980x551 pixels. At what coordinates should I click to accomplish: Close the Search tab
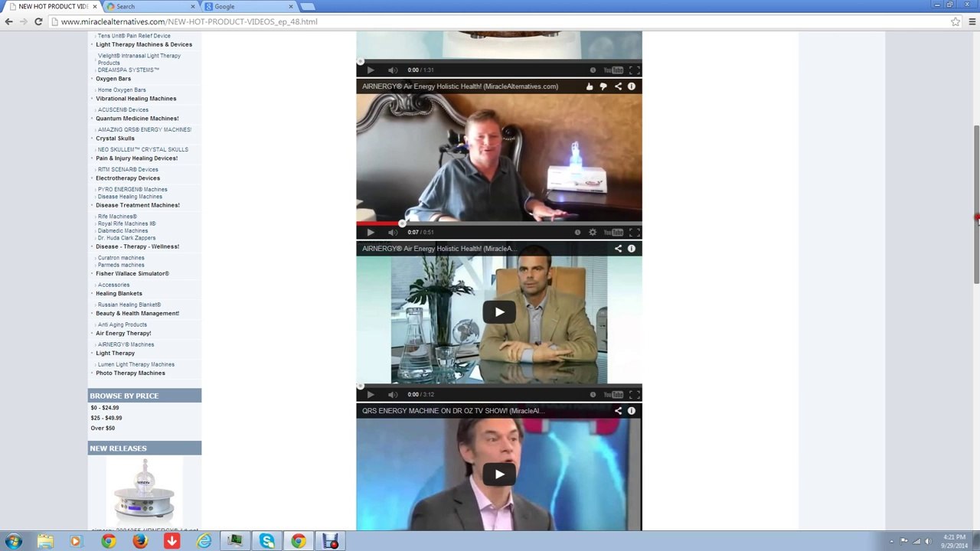click(193, 6)
